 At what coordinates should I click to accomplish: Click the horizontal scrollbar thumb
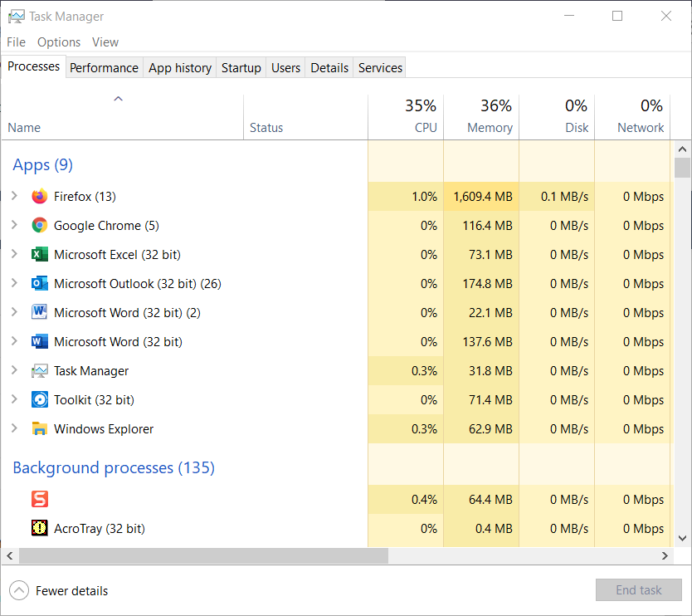point(203,555)
